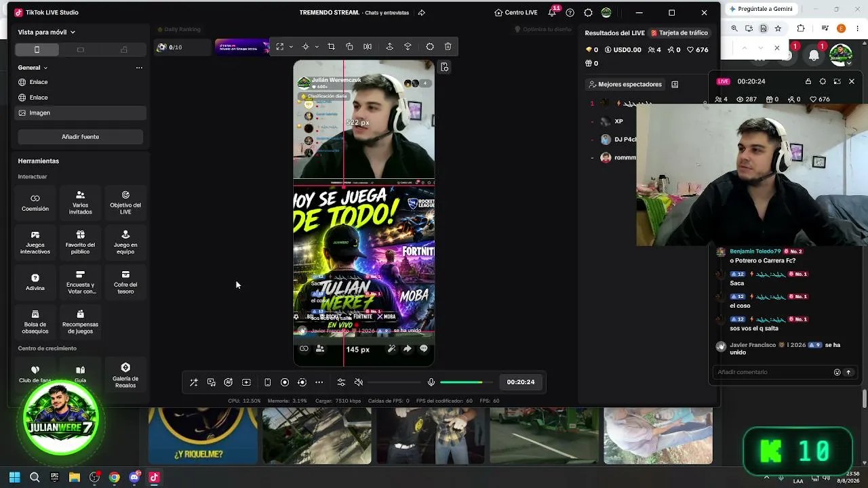
Task: Switch to the mobile portrait layout tab
Action: (x=37, y=49)
